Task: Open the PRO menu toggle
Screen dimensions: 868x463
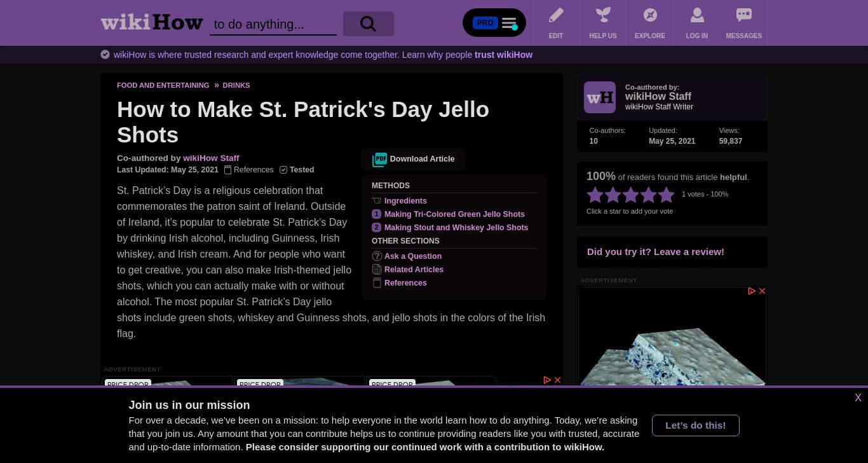Action: 494,23
